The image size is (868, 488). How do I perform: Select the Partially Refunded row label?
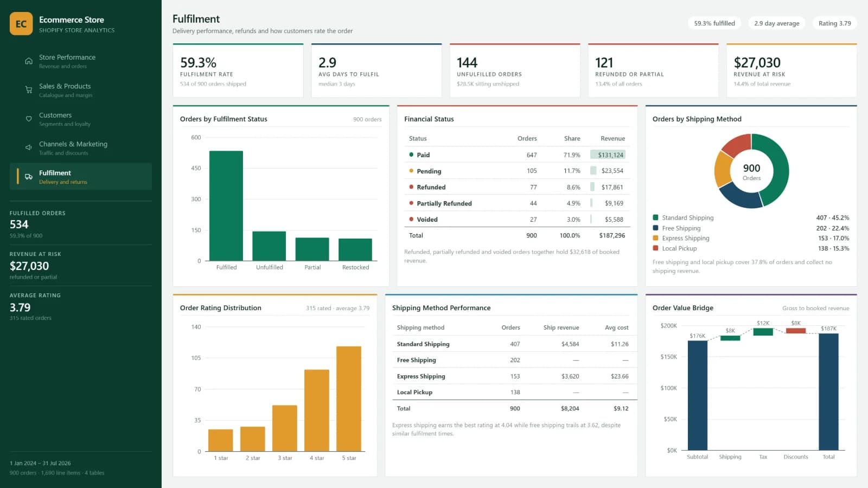coord(444,203)
